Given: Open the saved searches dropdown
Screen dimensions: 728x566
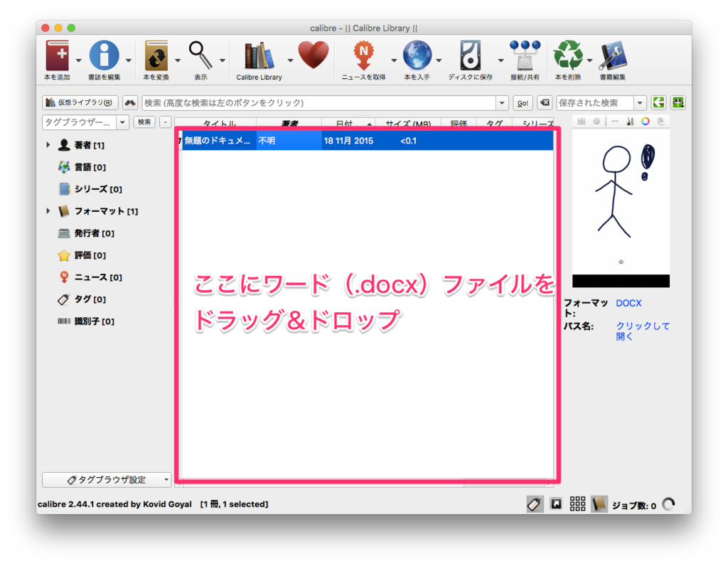Looking at the screenshot, I should 639,102.
